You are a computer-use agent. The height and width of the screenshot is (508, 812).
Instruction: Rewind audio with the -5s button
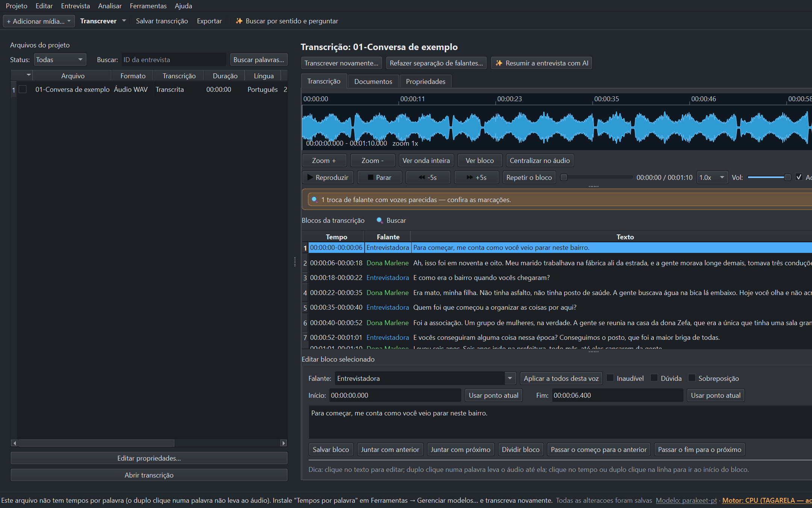(428, 177)
